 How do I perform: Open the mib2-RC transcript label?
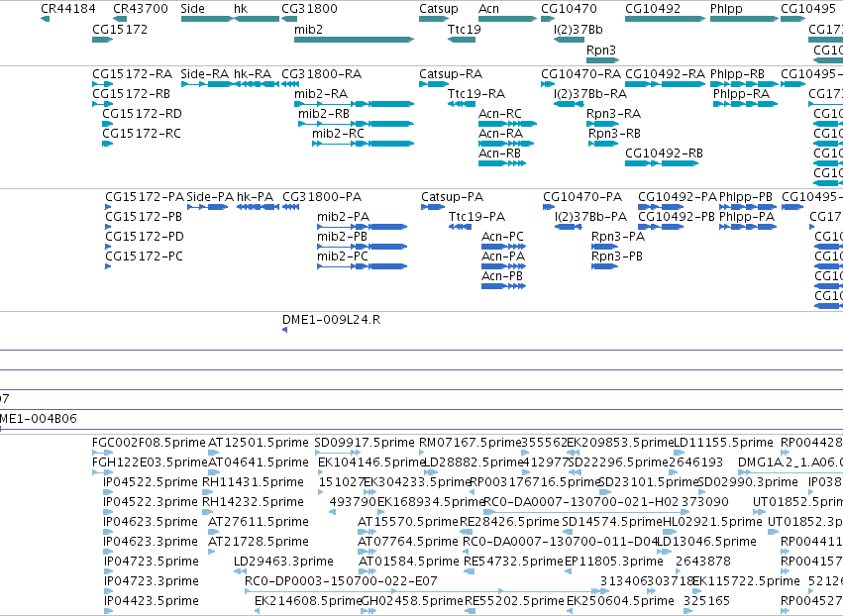(338, 134)
